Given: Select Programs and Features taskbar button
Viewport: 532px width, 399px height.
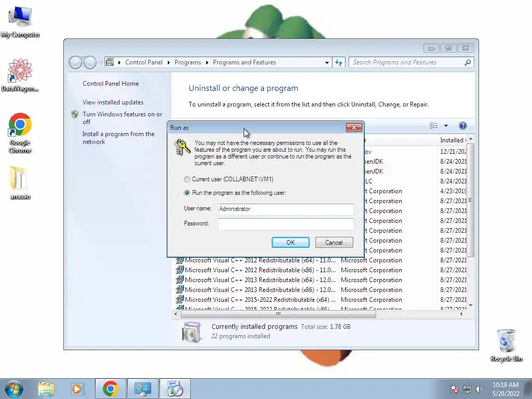Looking at the screenshot, I should coord(175,389).
